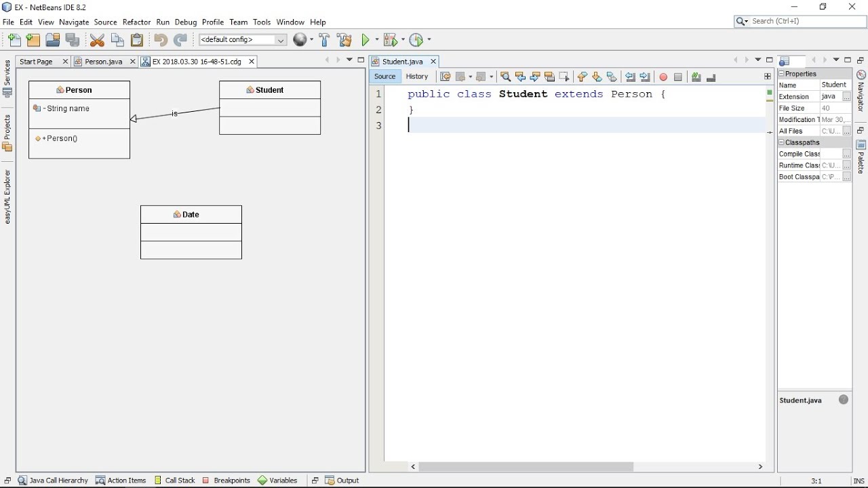
Task: Click Previous Bookmark icon
Action: tap(582, 77)
